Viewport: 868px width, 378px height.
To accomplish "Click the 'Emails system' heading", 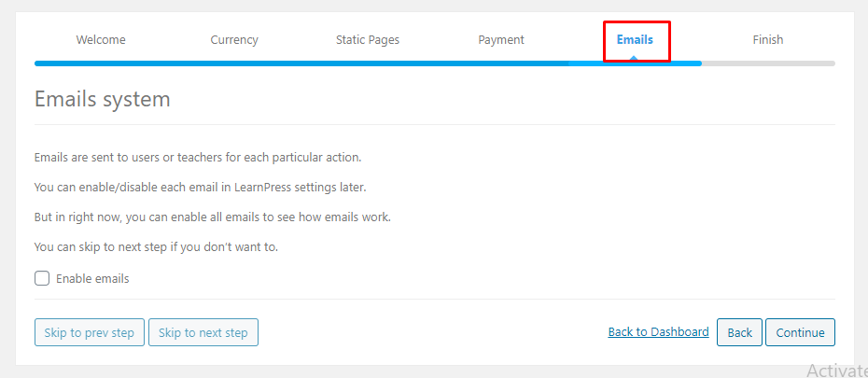I will pyautogui.click(x=103, y=100).
